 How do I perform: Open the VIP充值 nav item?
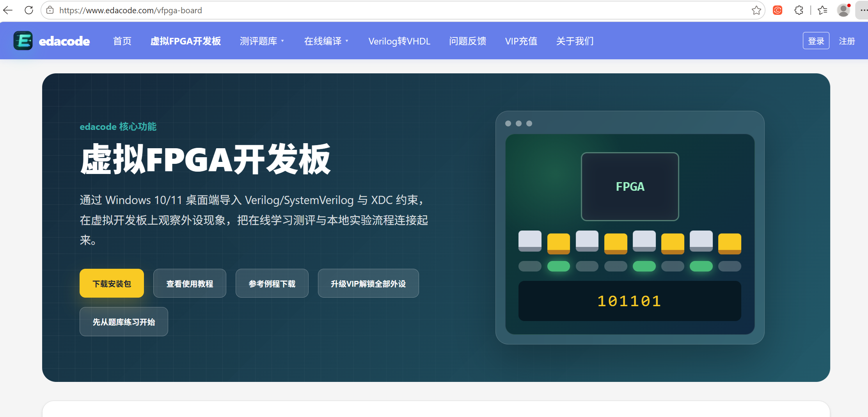(x=521, y=41)
